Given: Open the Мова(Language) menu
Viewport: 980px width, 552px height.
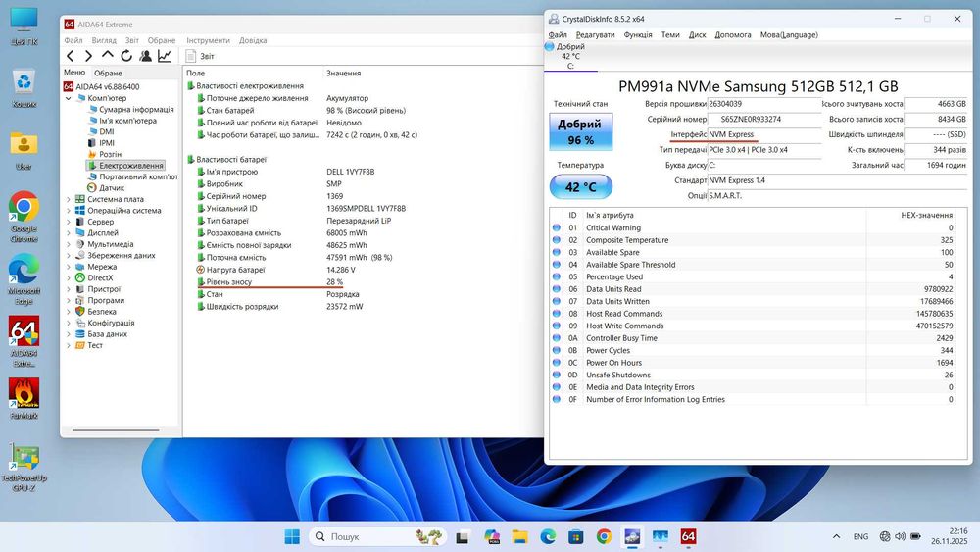Looking at the screenshot, I should point(788,34).
